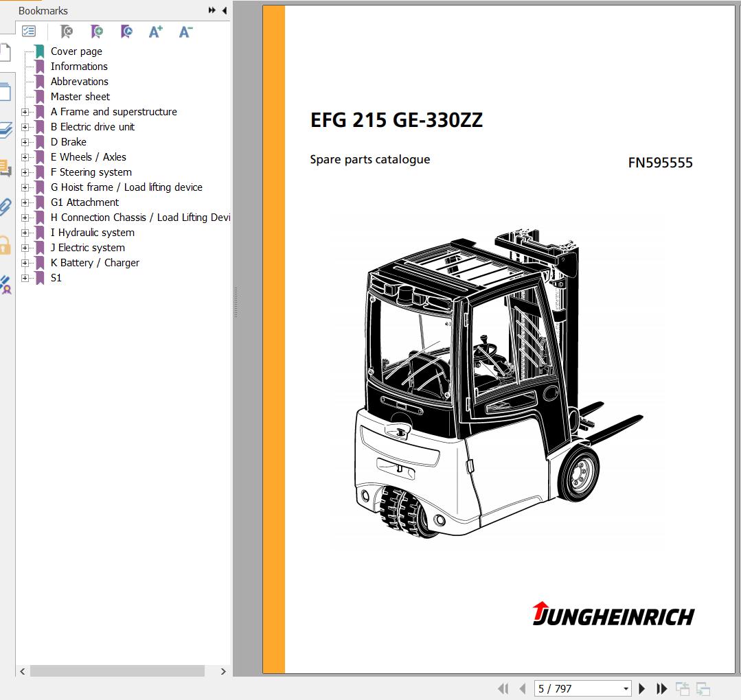
Task: Click the page number input field
Action: point(577,688)
